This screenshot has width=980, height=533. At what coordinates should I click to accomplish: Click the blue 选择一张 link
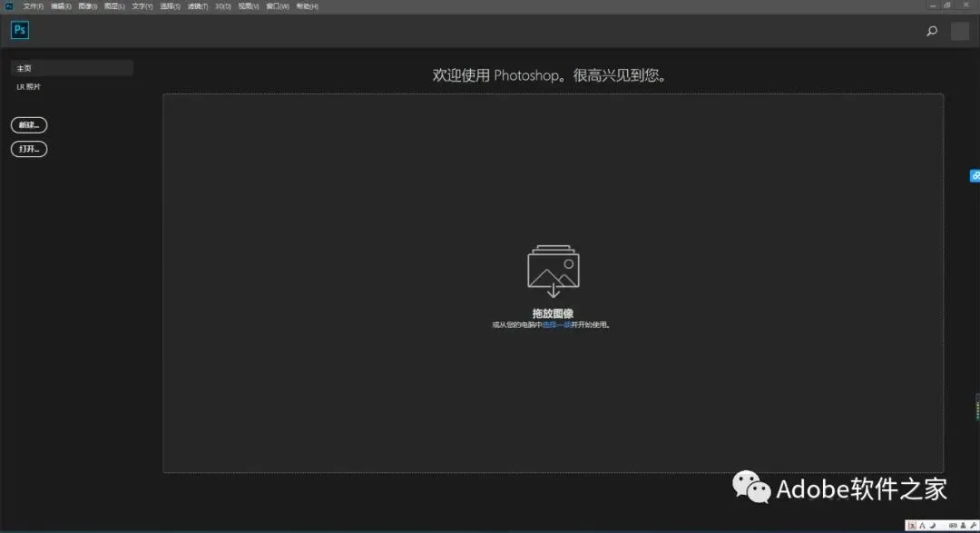coord(556,325)
